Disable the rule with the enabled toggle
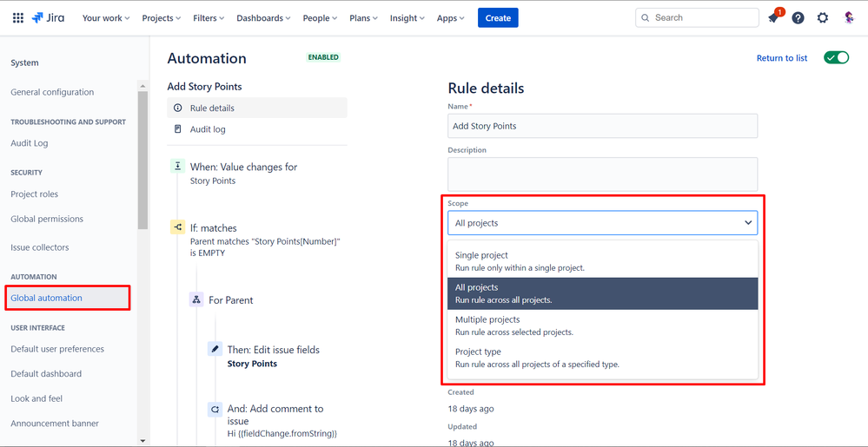868x447 pixels. point(836,57)
